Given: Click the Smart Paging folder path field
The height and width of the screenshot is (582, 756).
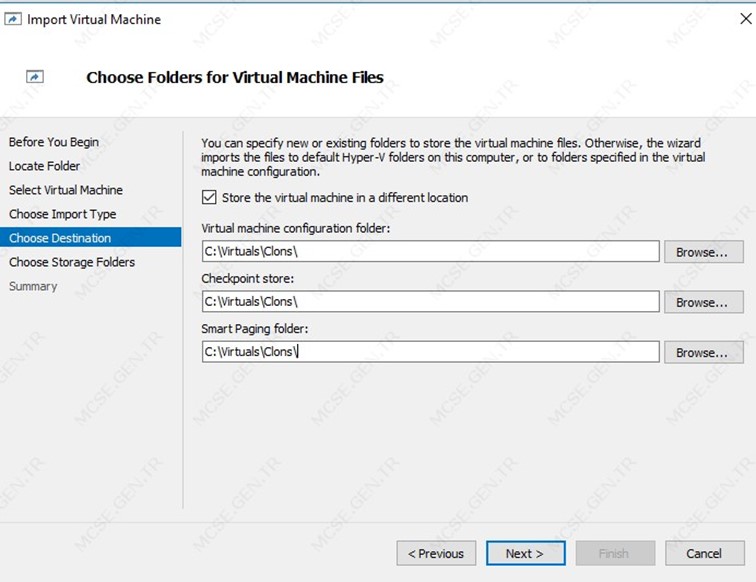Looking at the screenshot, I should [x=431, y=352].
